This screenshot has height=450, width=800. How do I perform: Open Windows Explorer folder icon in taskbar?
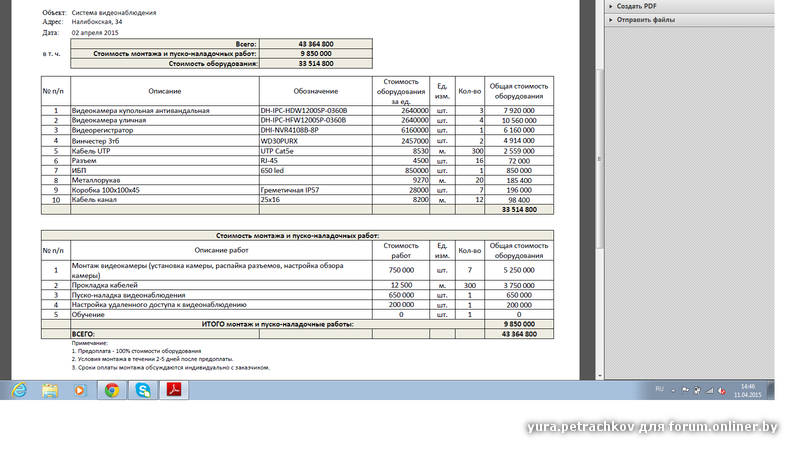pos(49,390)
